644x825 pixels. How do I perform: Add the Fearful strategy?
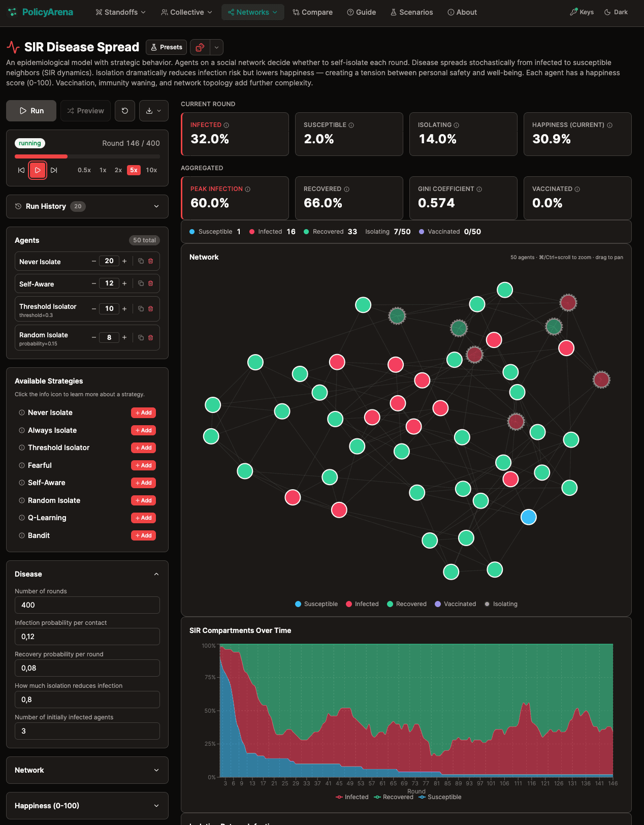(x=143, y=465)
